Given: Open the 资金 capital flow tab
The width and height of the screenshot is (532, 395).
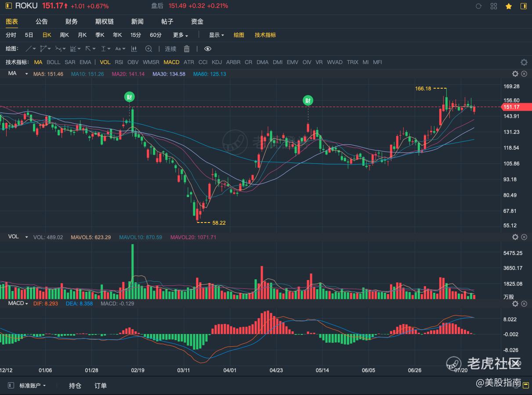Looking at the screenshot, I should pyautogui.click(x=197, y=22).
